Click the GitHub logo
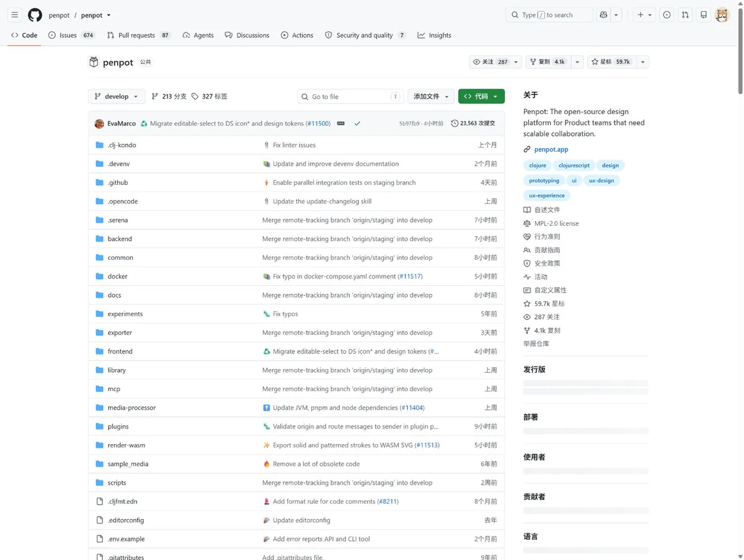Viewport: 744px width, 560px height. [x=35, y=15]
